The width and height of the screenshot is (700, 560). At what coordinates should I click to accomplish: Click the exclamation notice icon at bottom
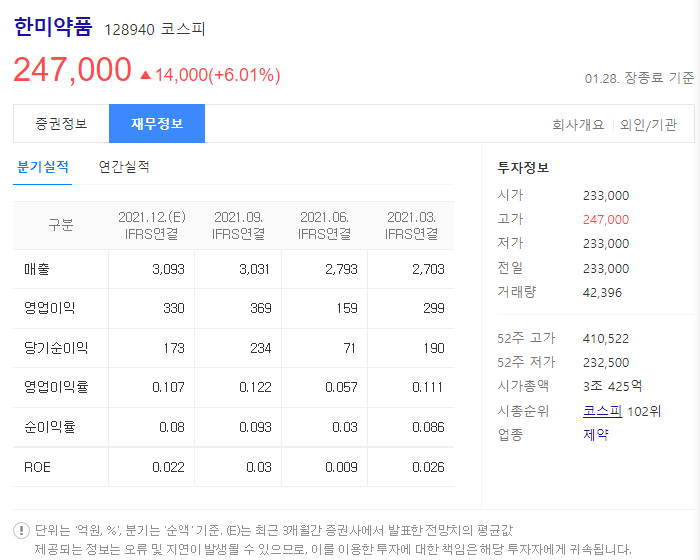pyautogui.click(x=21, y=531)
